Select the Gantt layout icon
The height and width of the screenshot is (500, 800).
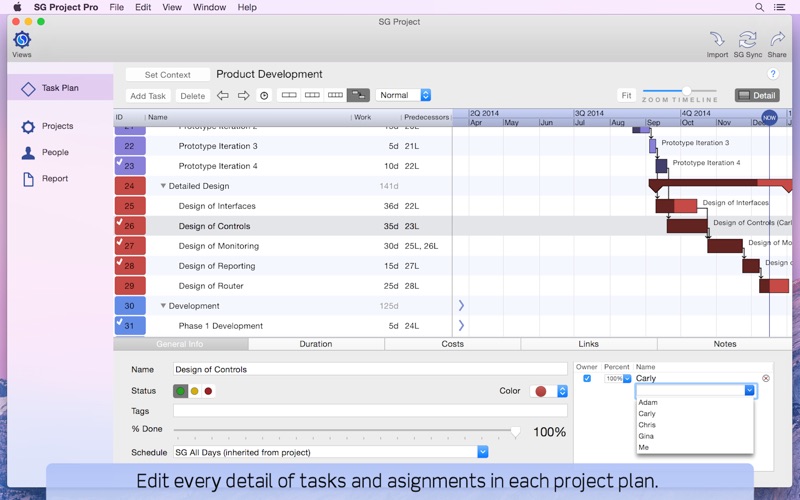click(x=358, y=95)
